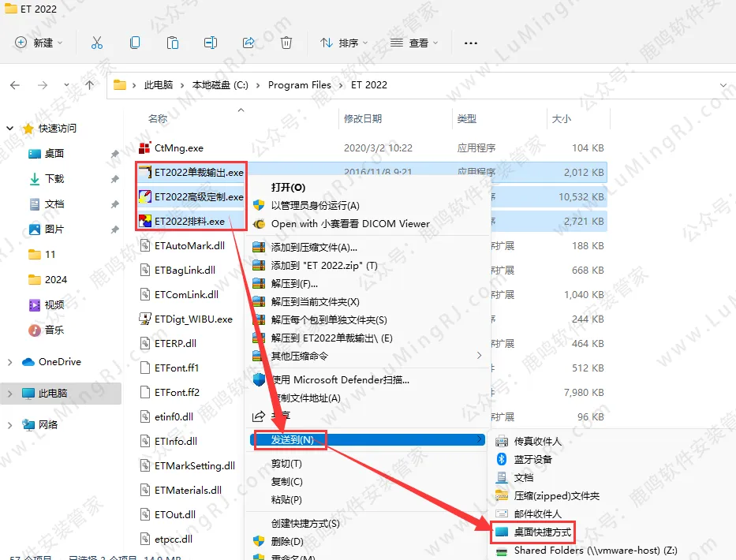Select Mail recipient (邮件收件人) in submenu
Image resolution: width=736 pixels, height=560 pixels.
(537, 514)
